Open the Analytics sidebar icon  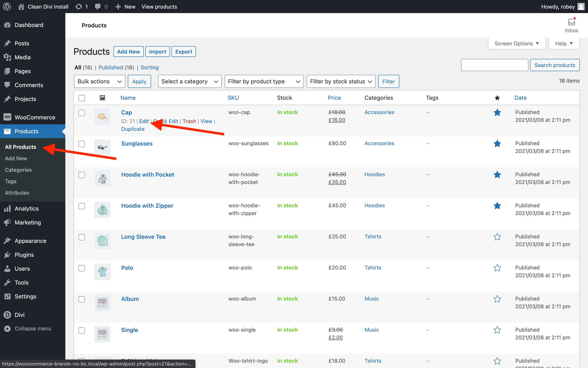click(7, 209)
